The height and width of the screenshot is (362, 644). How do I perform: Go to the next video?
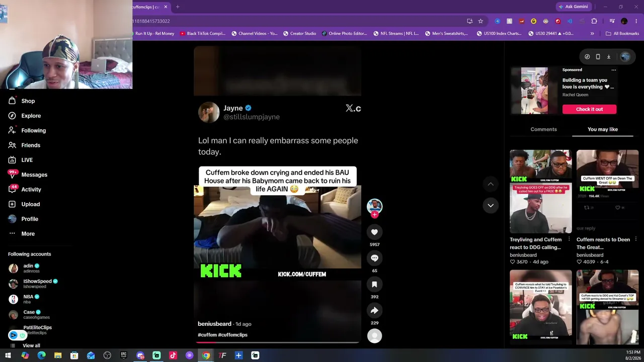pyautogui.click(x=491, y=205)
